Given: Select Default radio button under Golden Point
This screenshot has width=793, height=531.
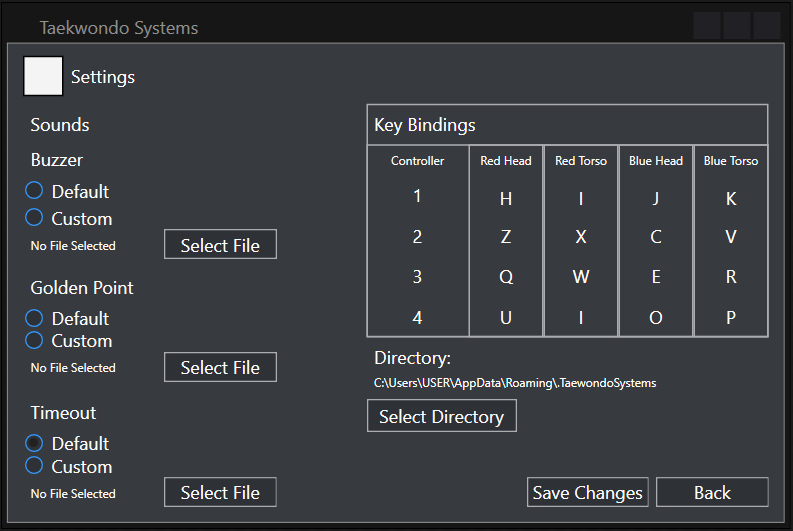Looking at the screenshot, I should click(35, 318).
